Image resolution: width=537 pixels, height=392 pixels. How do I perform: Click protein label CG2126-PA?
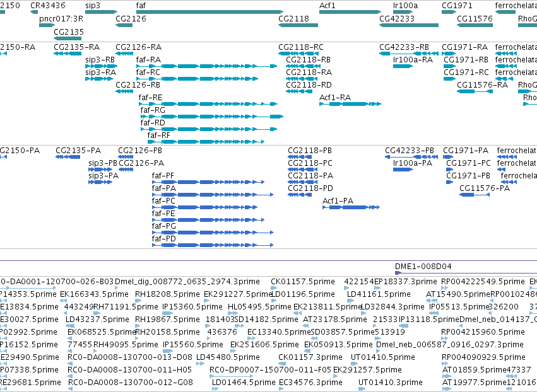pos(141,163)
